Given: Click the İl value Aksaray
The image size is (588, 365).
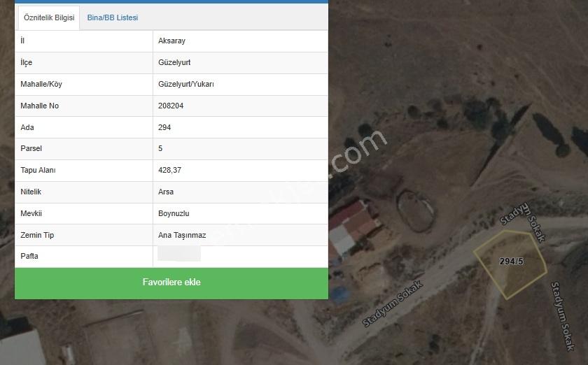Looking at the screenshot, I should pyautogui.click(x=171, y=41).
